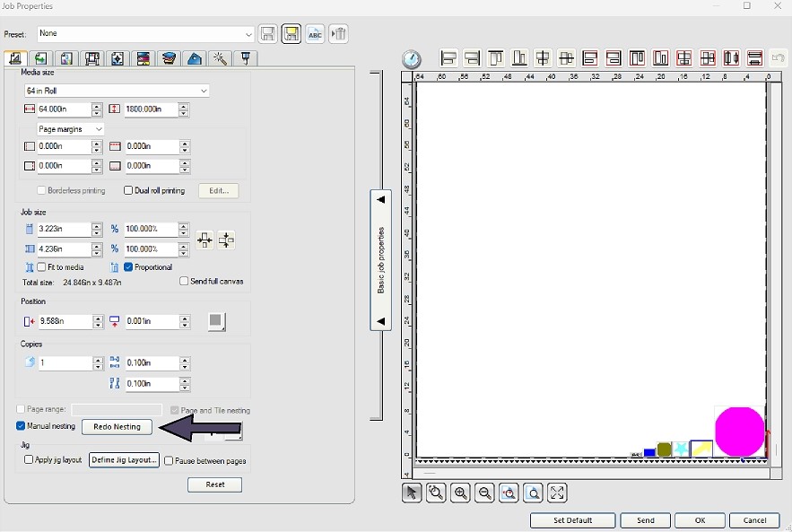The image size is (792, 532).
Task: Open the Preset dropdown showing None
Action: click(248, 33)
